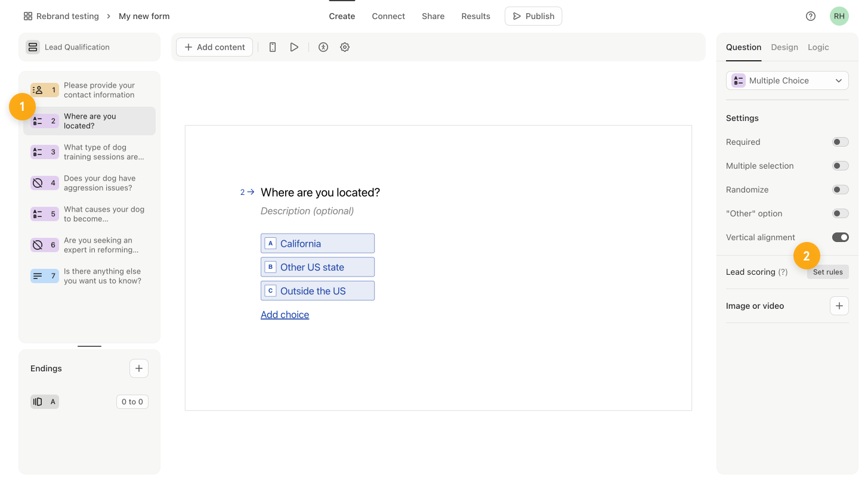Screen dimensions: 868x484
Task: Open form settings gear icon
Action: tap(345, 47)
